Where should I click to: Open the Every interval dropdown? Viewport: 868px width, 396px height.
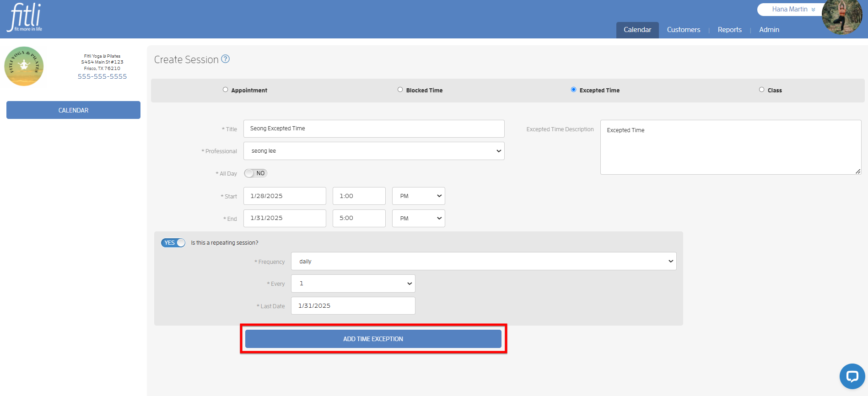pyautogui.click(x=353, y=284)
